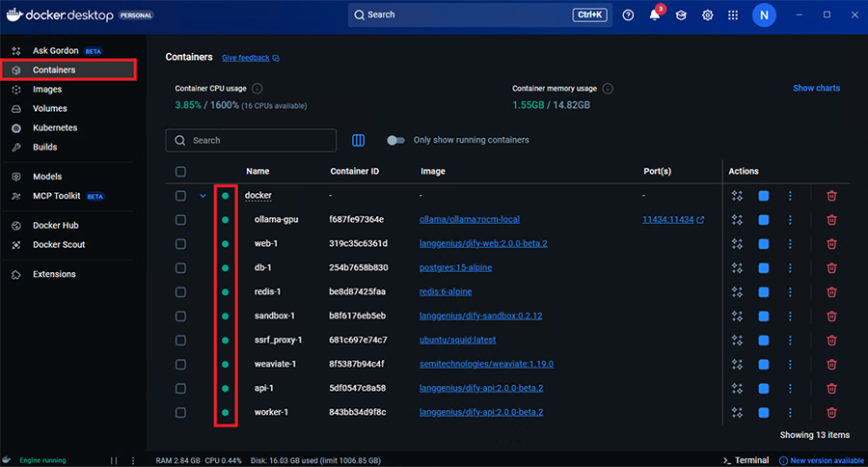The width and height of the screenshot is (868, 467).
Task: Open the notifications bell icon
Action: pos(655,15)
